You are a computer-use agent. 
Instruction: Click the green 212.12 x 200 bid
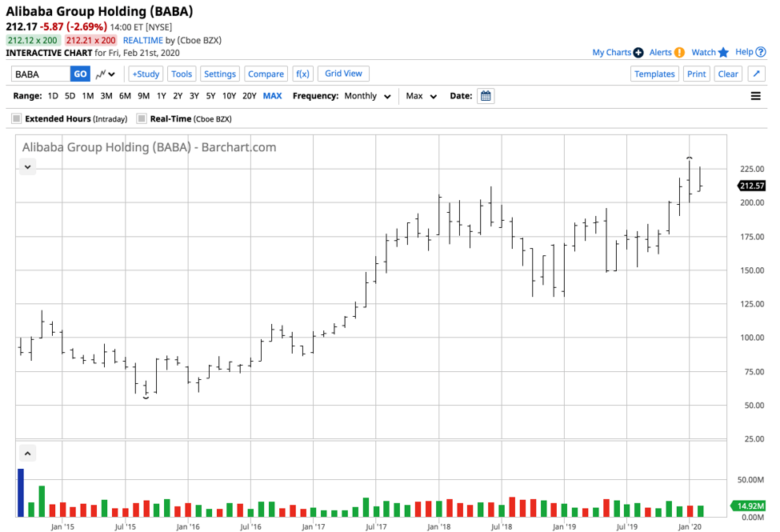(x=32, y=40)
